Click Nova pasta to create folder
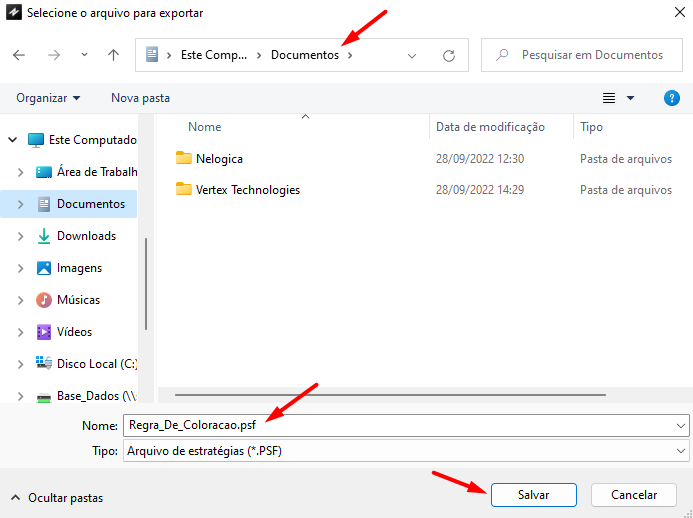Viewport: 693px width, 518px height. point(140,98)
